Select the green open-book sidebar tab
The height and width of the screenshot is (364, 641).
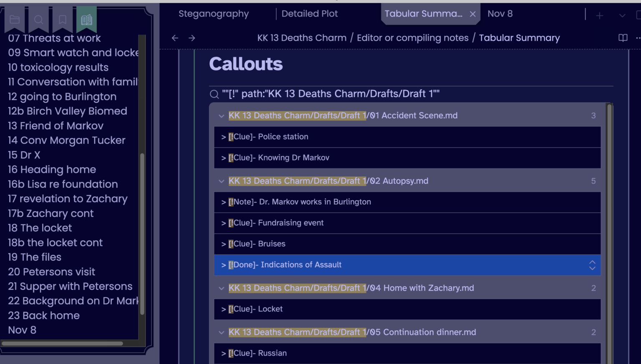pyautogui.click(x=86, y=19)
